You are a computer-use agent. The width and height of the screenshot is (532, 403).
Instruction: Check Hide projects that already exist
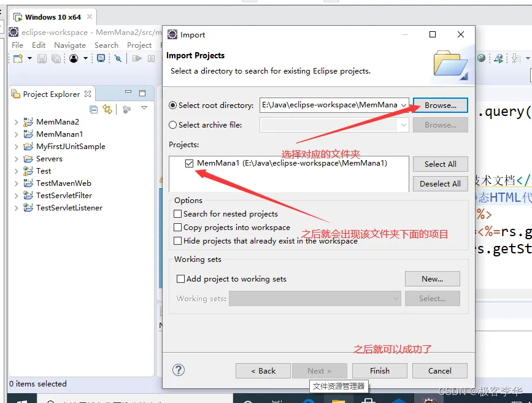[177, 241]
